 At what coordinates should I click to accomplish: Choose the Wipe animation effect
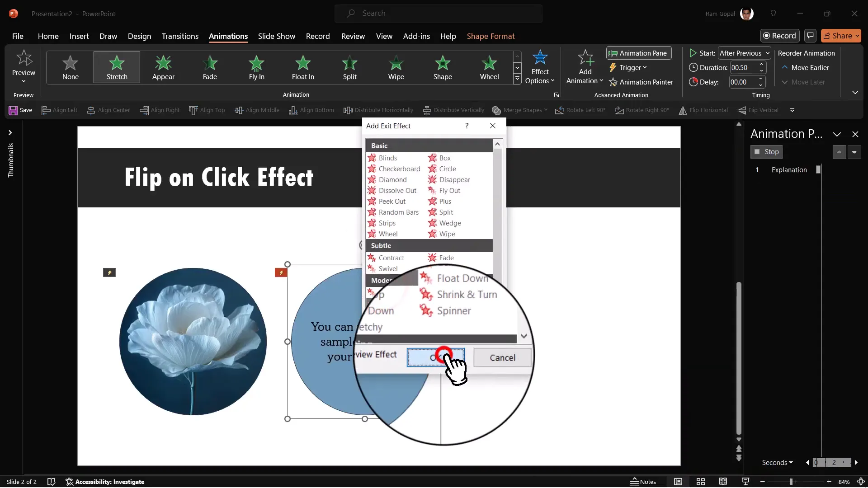(x=396, y=67)
